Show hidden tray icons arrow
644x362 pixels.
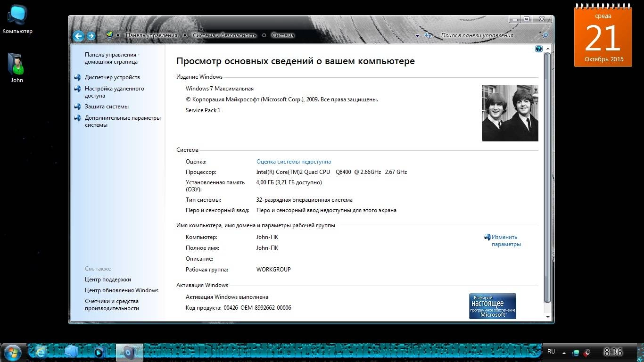tap(565, 352)
